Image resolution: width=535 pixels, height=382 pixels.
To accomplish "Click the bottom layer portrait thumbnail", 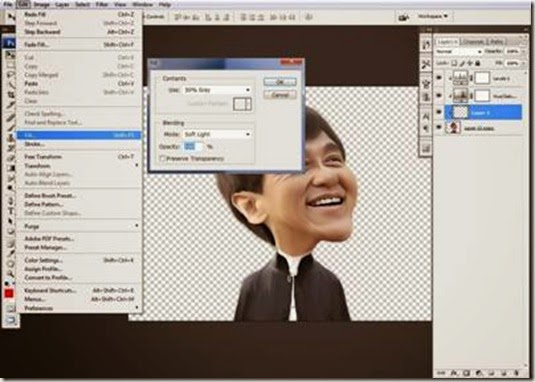I will coord(453,127).
